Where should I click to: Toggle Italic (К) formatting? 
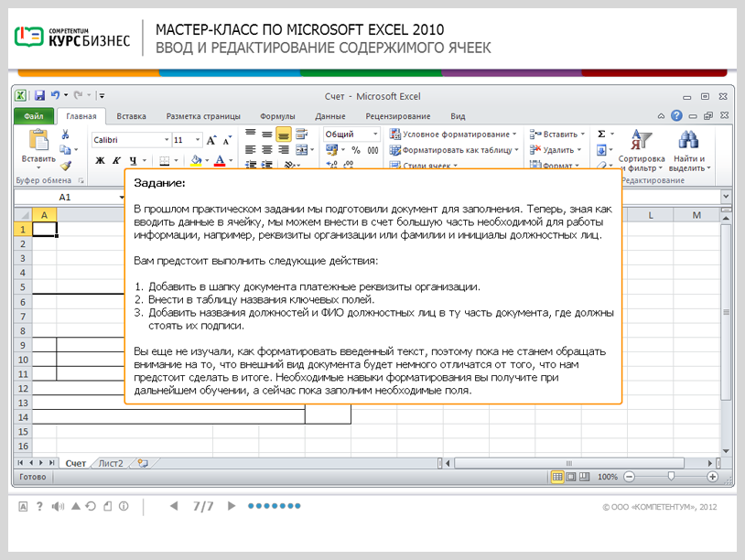pyautogui.click(x=116, y=160)
